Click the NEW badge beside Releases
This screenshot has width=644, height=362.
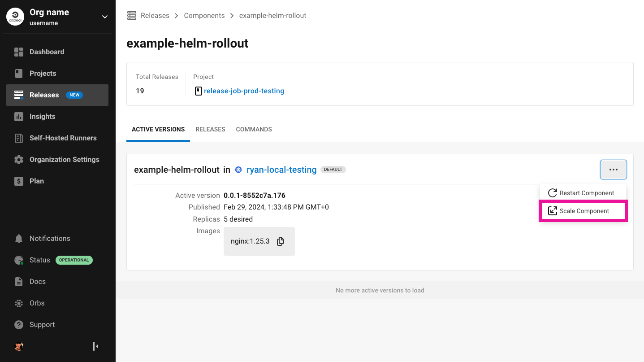click(x=74, y=95)
